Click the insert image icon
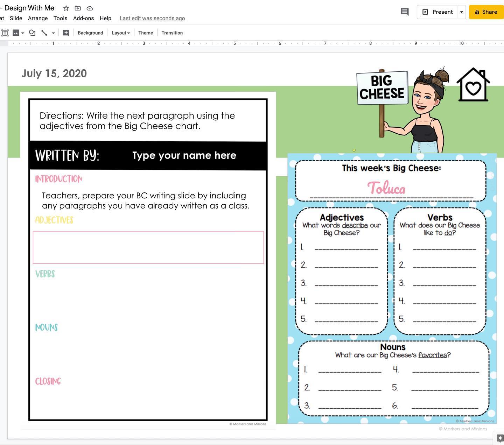 [16, 33]
